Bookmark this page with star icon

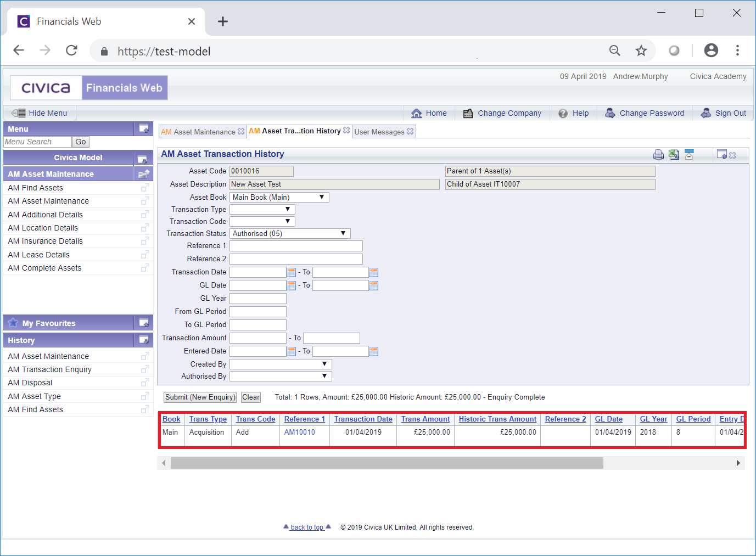(641, 51)
